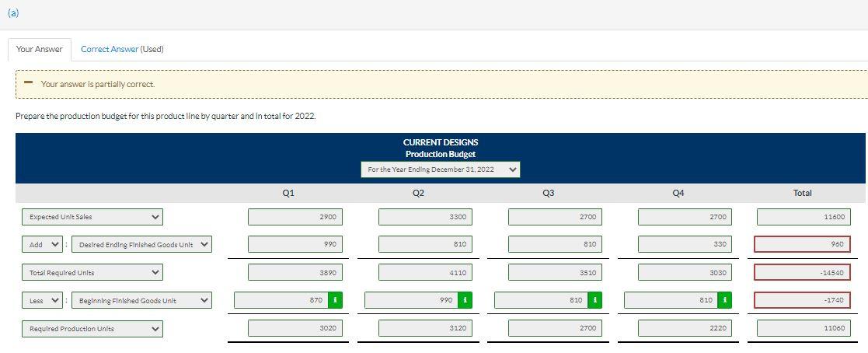This screenshot has width=868, height=353.
Task: Switch to the Your Answer tab
Action: (40, 49)
